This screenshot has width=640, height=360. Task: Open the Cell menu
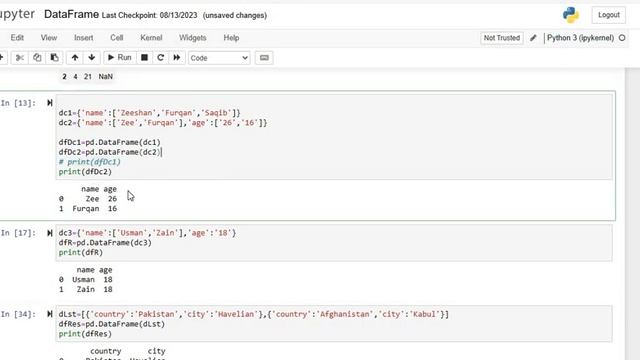point(117,38)
